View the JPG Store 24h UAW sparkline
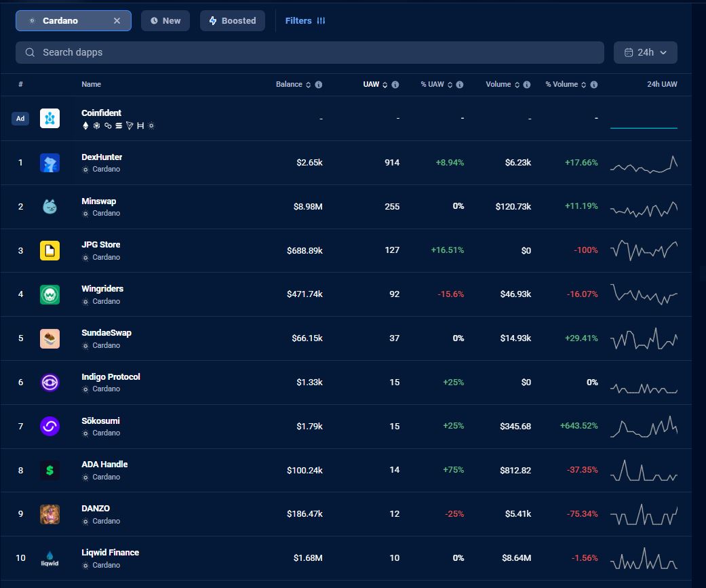This screenshot has height=588, width=706. tap(644, 250)
